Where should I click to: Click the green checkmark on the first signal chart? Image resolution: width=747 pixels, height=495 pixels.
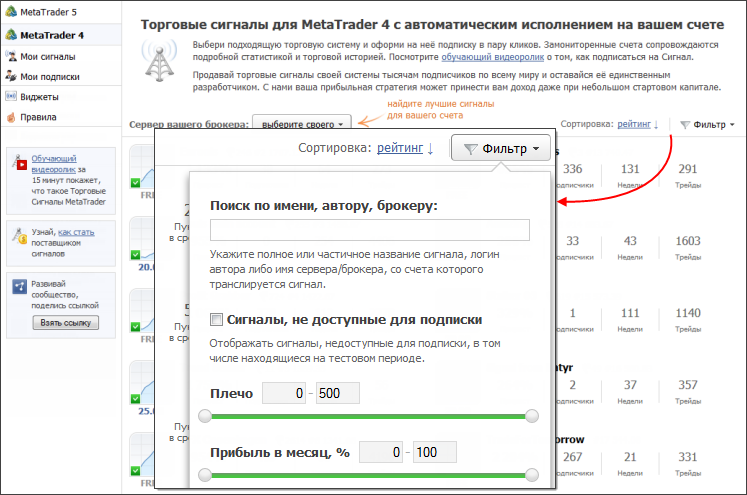135,182
